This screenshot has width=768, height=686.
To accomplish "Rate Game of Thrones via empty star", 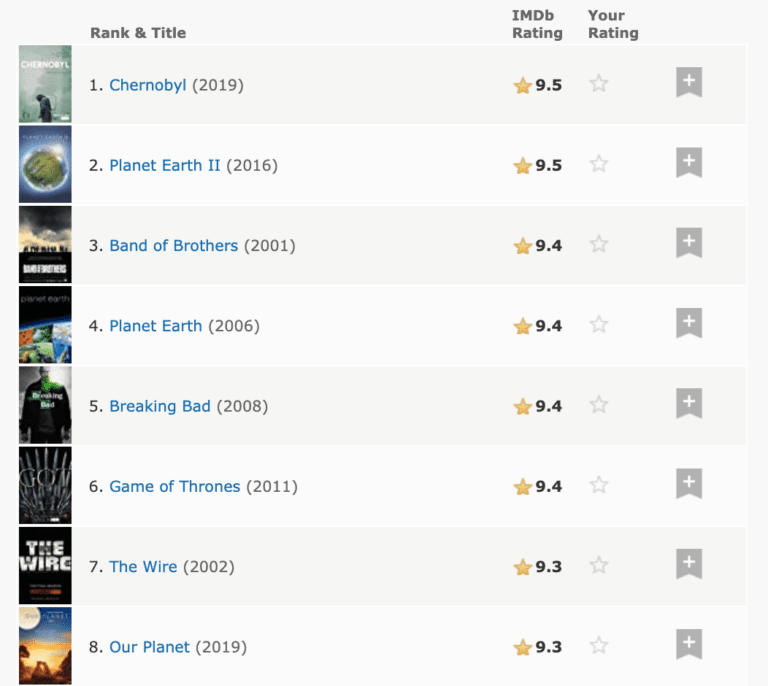I will click(599, 485).
